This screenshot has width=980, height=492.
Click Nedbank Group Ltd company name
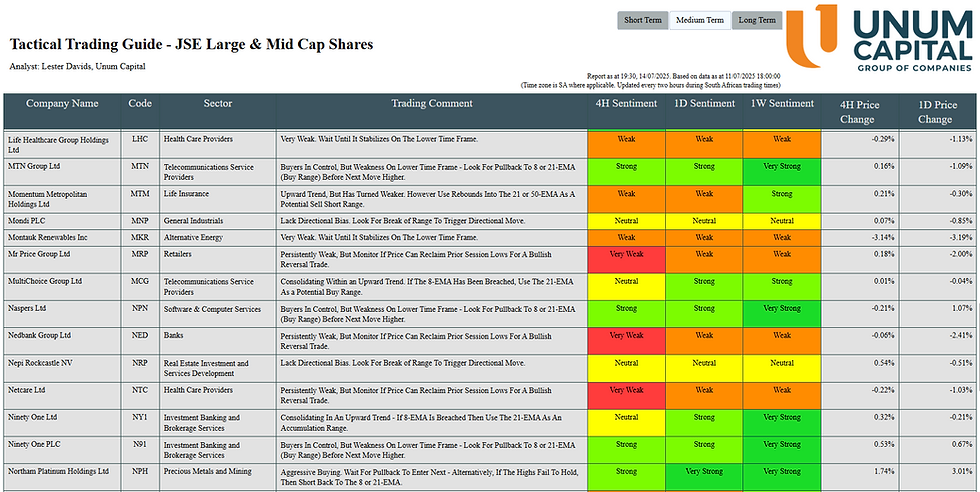(x=39, y=336)
